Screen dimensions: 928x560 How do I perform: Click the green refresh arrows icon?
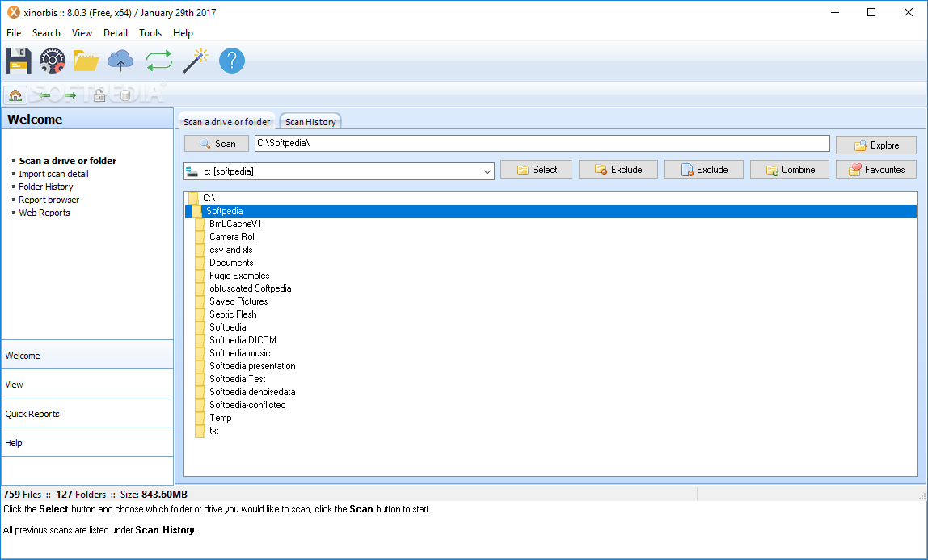click(x=159, y=61)
